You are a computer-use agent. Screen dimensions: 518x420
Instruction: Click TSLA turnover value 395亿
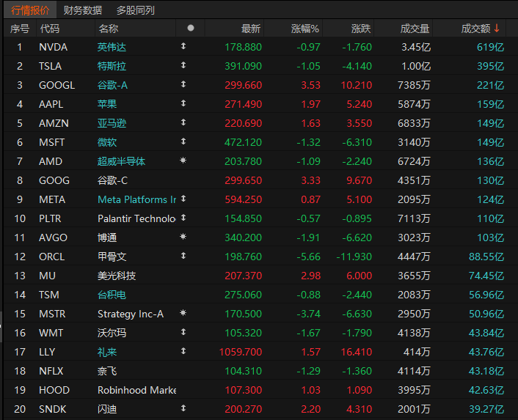click(490, 66)
